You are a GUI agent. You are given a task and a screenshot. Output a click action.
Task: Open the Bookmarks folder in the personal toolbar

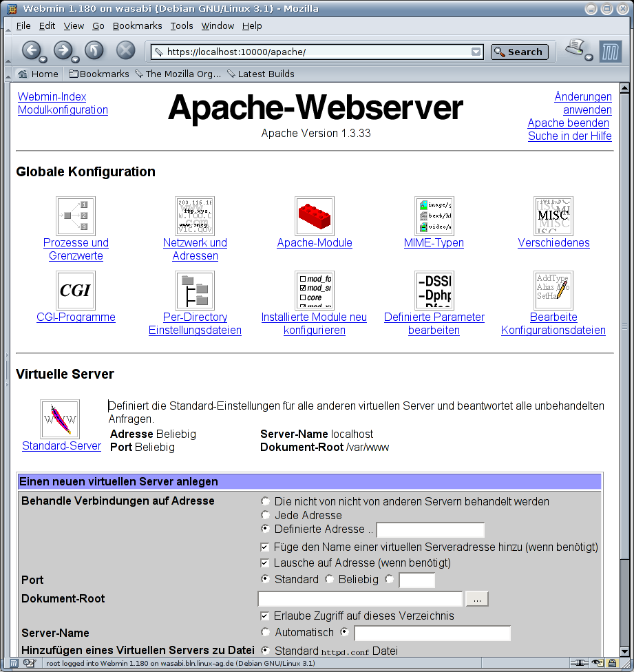(x=99, y=74)
